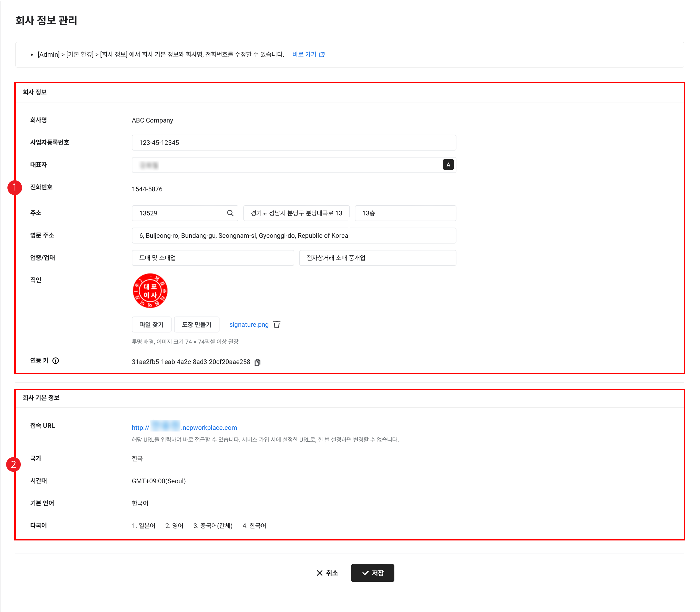Screen dimensions: 700x612
Task: Click the 전자상거래 소매 중개업 business type field
Action: pos(377,258)
